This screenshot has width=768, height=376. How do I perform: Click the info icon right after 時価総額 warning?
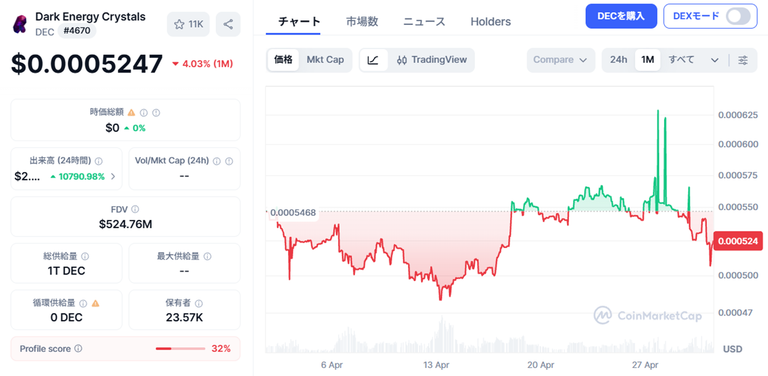coord(144,113)
